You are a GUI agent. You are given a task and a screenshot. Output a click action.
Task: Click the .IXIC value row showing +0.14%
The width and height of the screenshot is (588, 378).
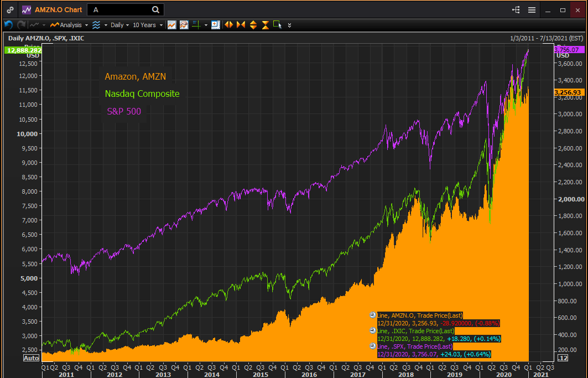click(439, 339)
